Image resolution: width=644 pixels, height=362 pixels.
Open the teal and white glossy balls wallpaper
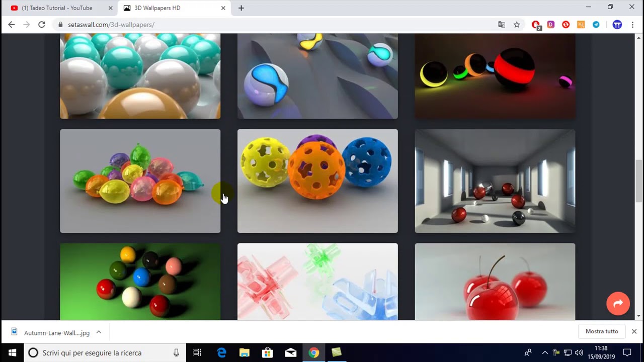coord(140,76)
